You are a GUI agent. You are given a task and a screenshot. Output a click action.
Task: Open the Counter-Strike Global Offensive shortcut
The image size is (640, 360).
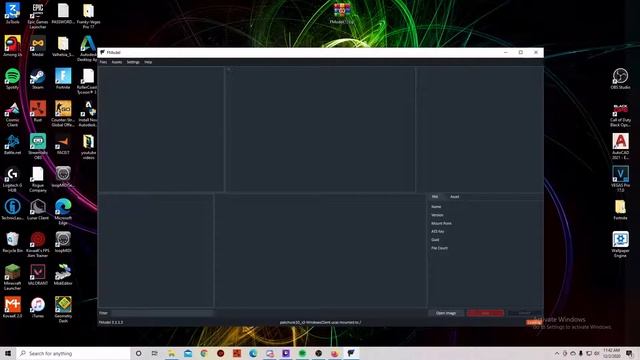pos(63,114)
